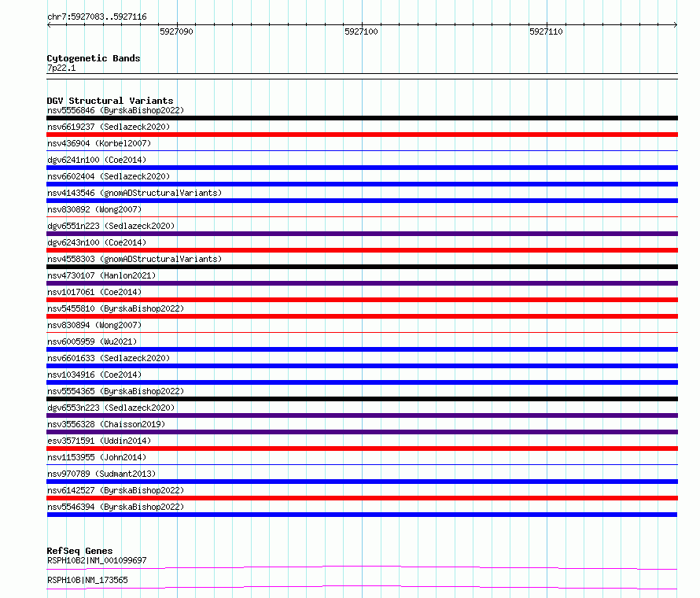Click gene label RSPH10B|NM_173565

point(87,580)
